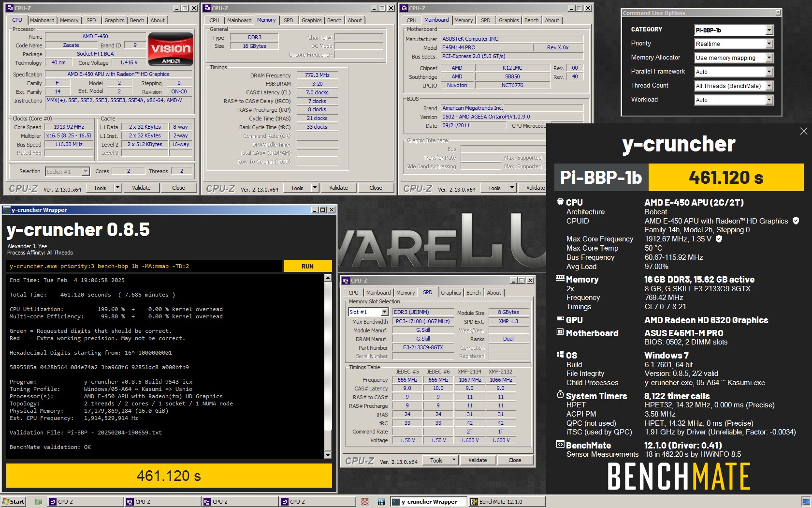Click the title icon of the CPU-Z SPD window

[x=346, y=281]
